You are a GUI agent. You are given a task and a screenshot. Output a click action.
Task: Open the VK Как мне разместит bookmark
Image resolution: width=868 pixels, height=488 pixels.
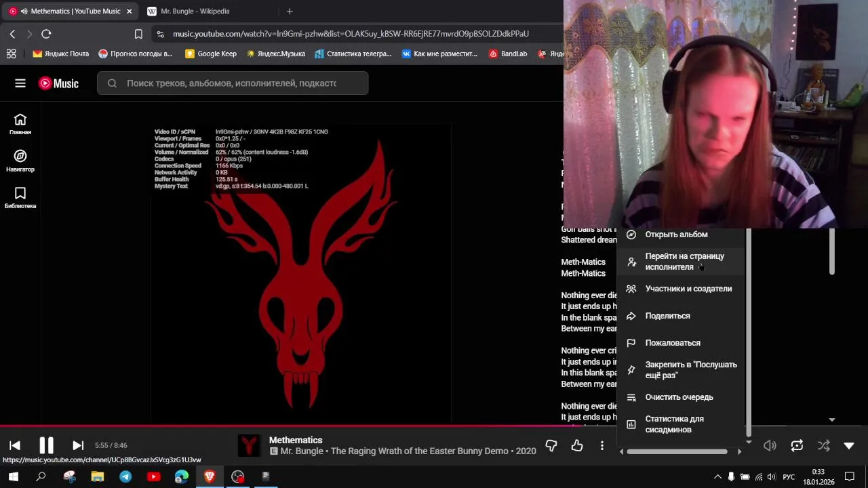coord(439,54)
